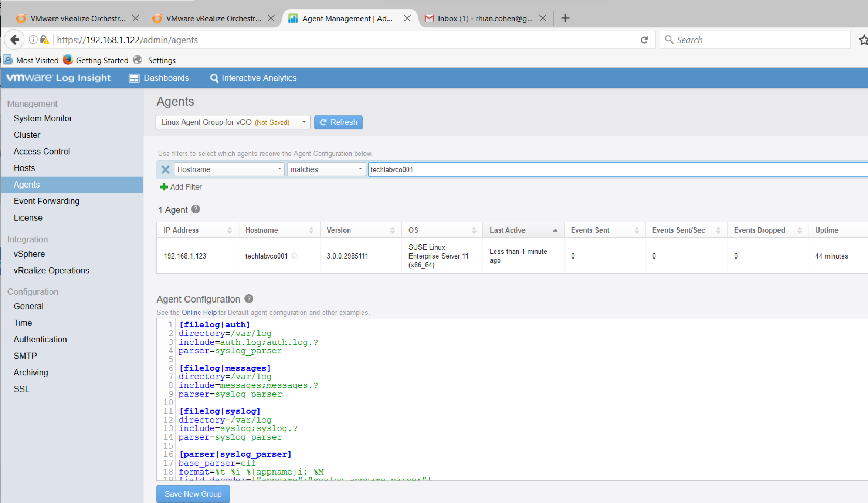Click the filter value field techlabvco001

pos(618,169)
